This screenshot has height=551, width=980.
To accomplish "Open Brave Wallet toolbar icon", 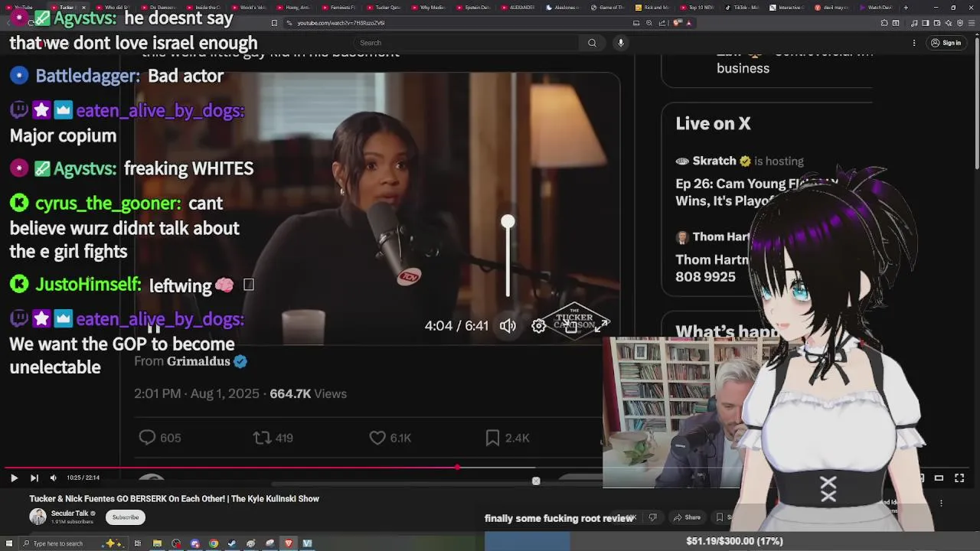I will tap(936, 23).
